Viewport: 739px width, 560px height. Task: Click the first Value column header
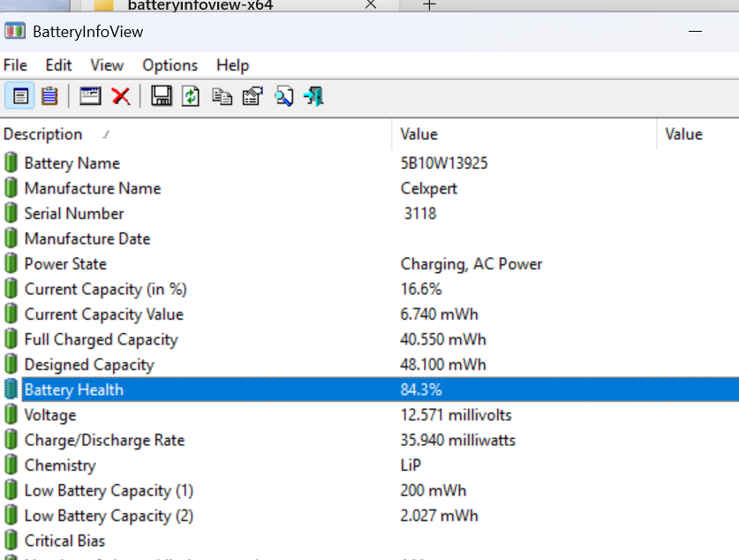point(524,134)
